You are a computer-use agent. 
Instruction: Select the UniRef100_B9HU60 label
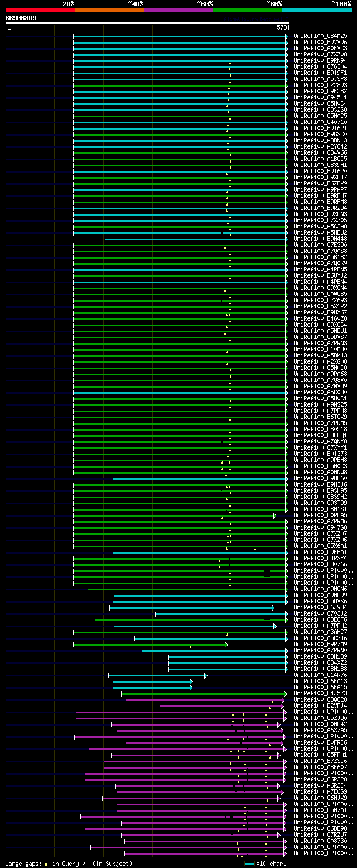(320, 478)
